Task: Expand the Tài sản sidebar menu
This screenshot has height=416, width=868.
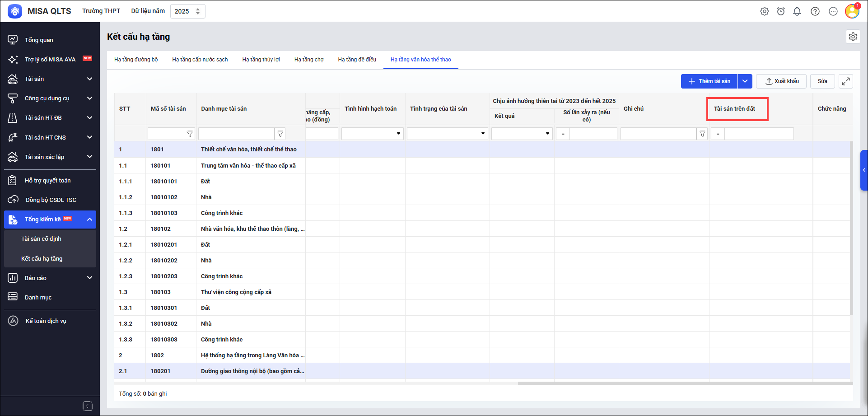Action: pyautogui.click(x=89, y=79)
